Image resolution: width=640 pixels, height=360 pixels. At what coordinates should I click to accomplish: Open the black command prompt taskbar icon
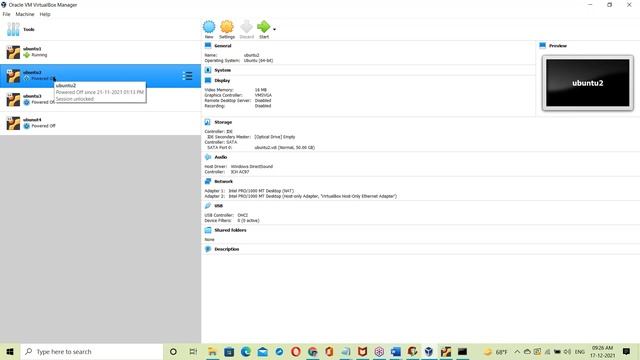point(462,351)
